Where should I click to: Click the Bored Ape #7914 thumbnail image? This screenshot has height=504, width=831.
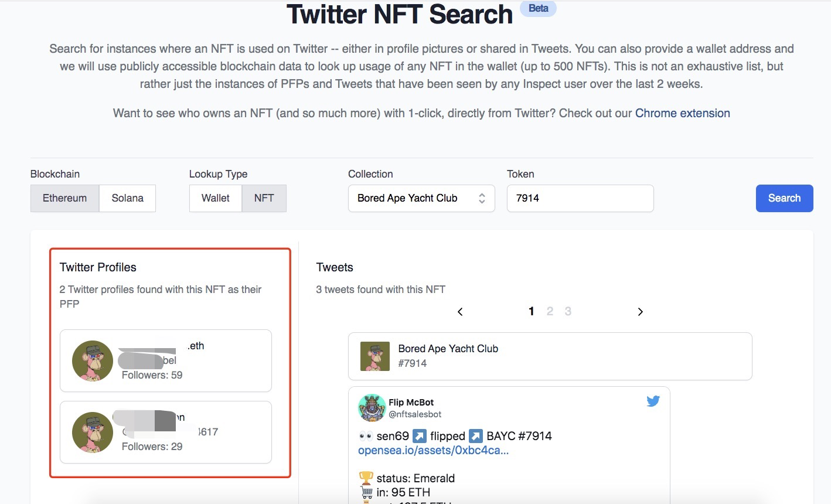click(375, 356)
